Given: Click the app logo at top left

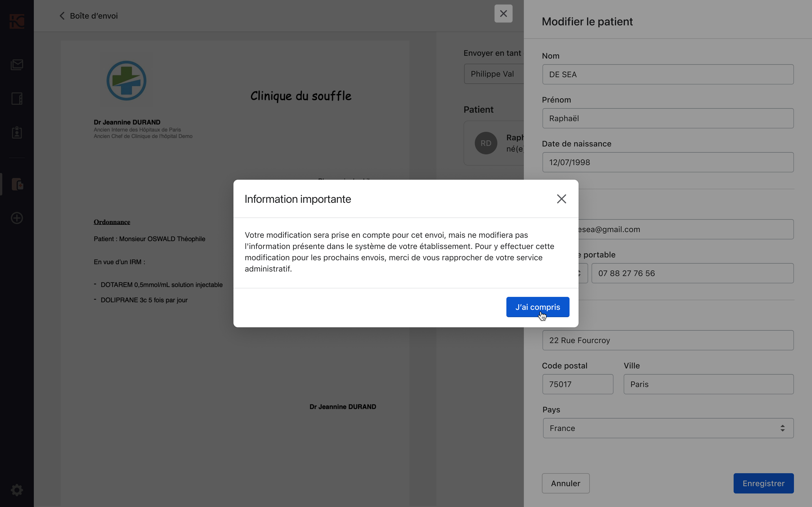Looking at the screenshot, I should pyautogui.click(x=17, y=21).
